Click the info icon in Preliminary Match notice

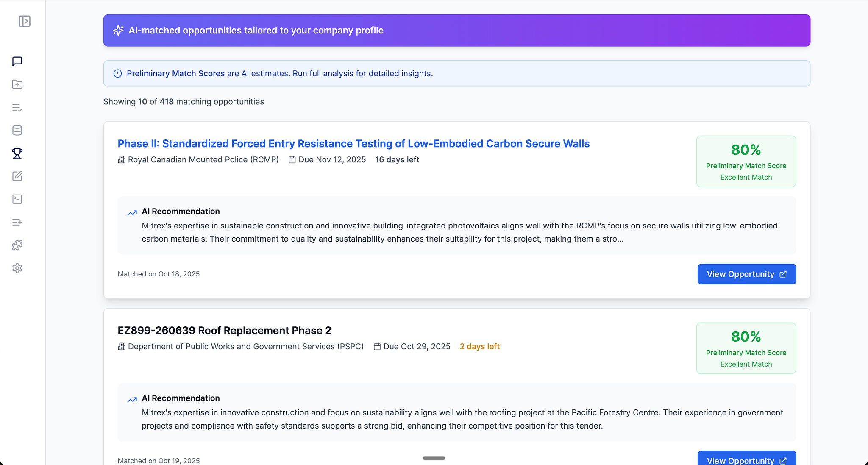pyautogui.click(x=118, y=74)
